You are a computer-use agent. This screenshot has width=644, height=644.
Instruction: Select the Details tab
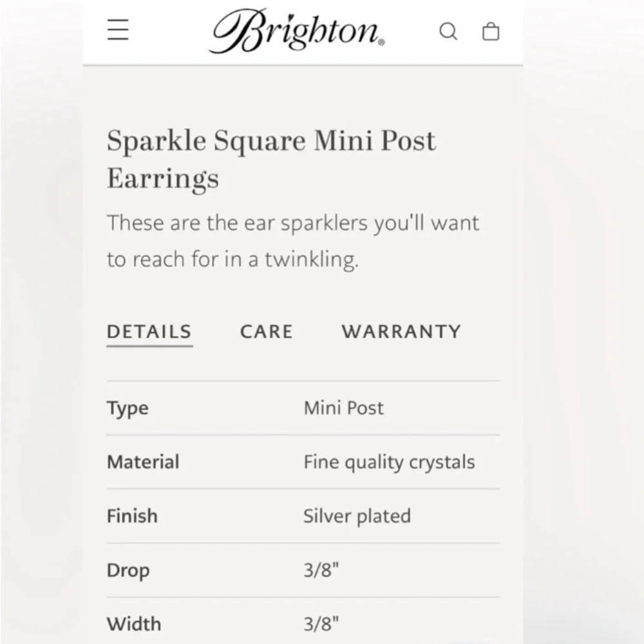149,332
